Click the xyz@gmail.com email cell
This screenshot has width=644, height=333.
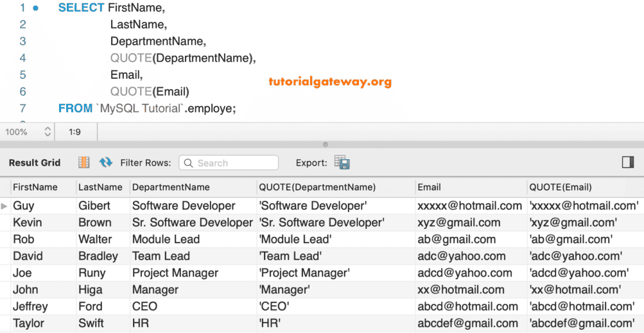tap(459, 223)
